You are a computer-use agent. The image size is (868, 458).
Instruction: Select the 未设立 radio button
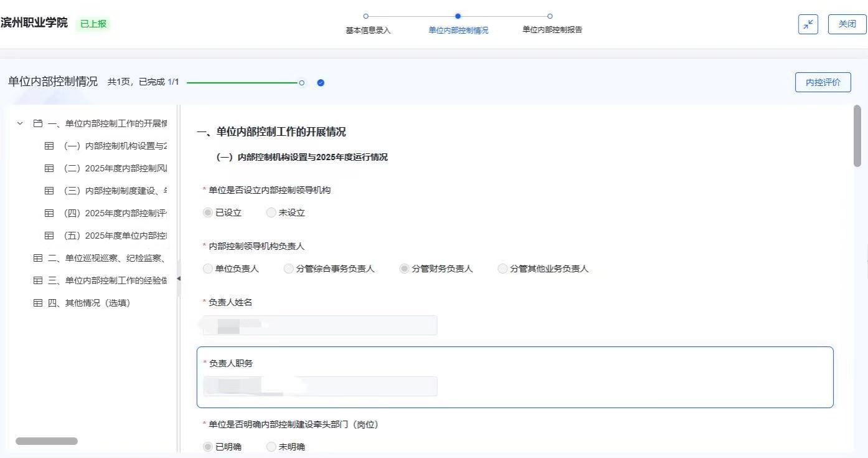tap(271, 212)
